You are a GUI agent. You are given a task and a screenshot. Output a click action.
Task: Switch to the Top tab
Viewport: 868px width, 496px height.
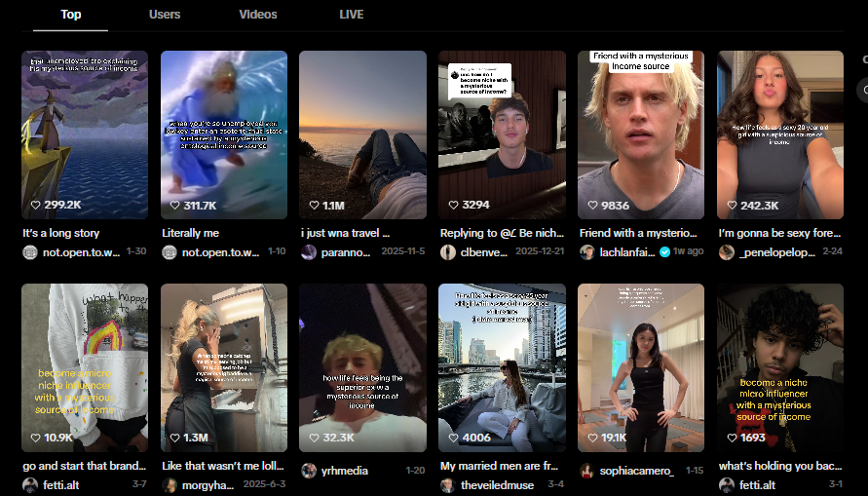pyautogui.click(x=70, y=15)
